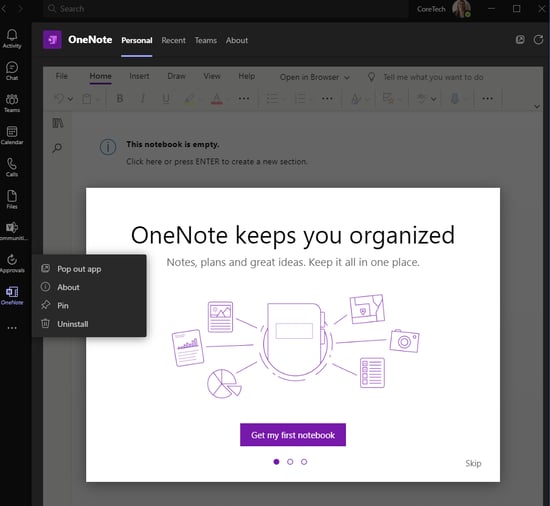550x506 pixels.
Task: Select the first intro slide dot
Action: coord(276,462)
